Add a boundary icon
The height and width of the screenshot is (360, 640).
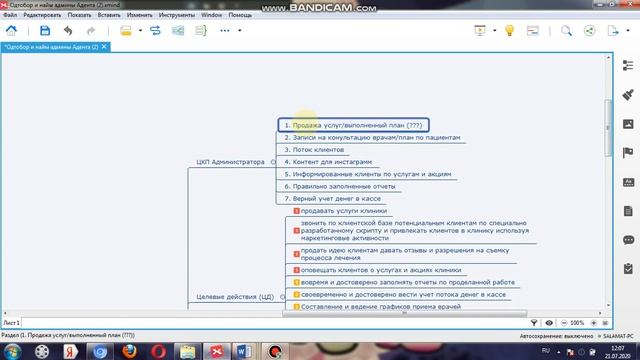click(178, 31)
